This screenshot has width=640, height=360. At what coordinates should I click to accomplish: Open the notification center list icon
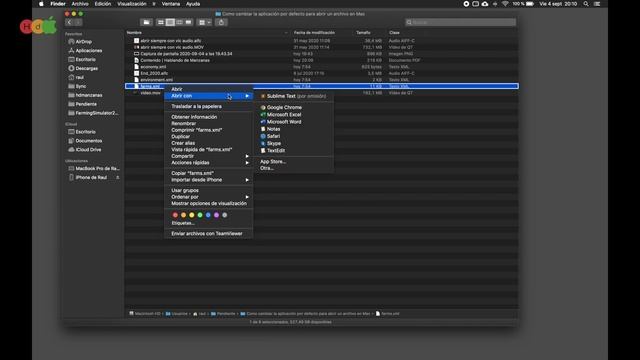597,4
